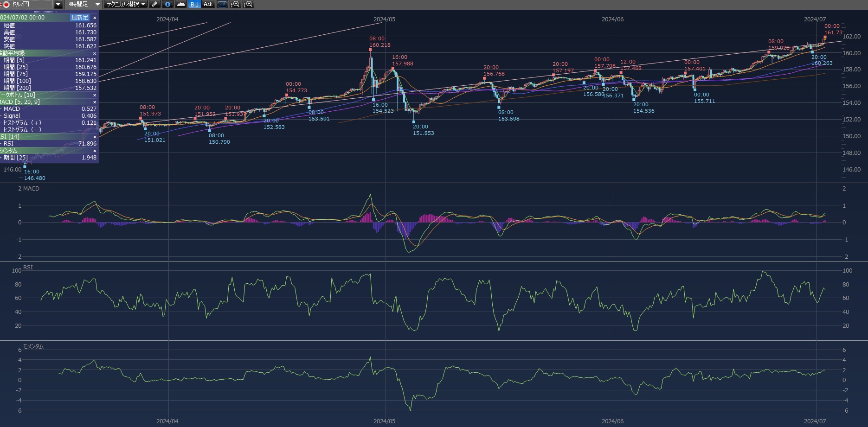
Task: Click the blue information icon
Action: tap(167, 4)
